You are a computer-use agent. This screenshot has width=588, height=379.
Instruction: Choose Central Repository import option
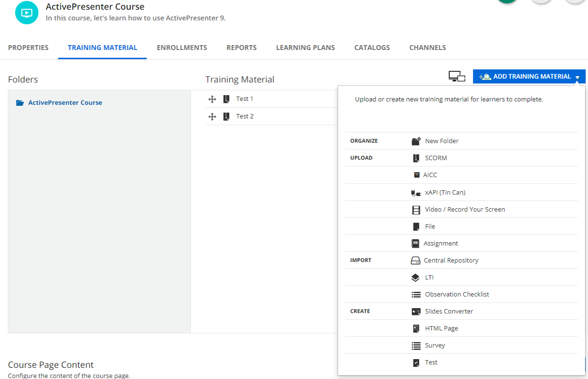(x=451, y=261)
